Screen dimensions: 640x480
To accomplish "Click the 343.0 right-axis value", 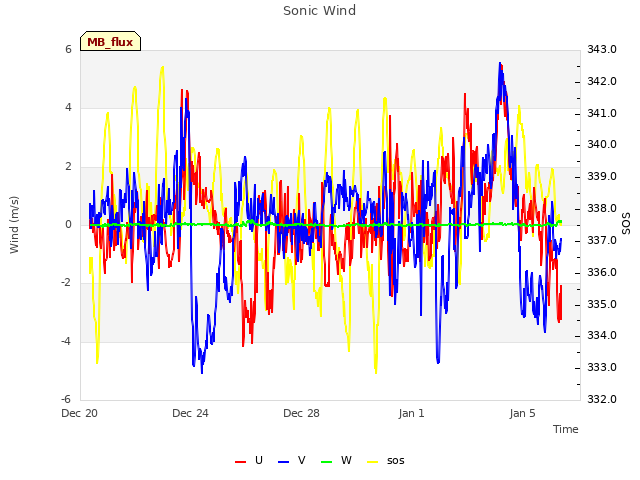I will point(602,49).
